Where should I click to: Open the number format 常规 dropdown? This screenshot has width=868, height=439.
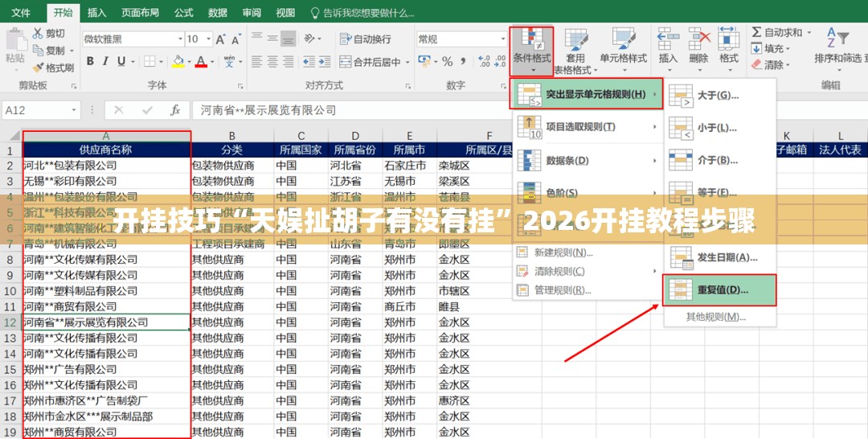click(x=503, y=39)
